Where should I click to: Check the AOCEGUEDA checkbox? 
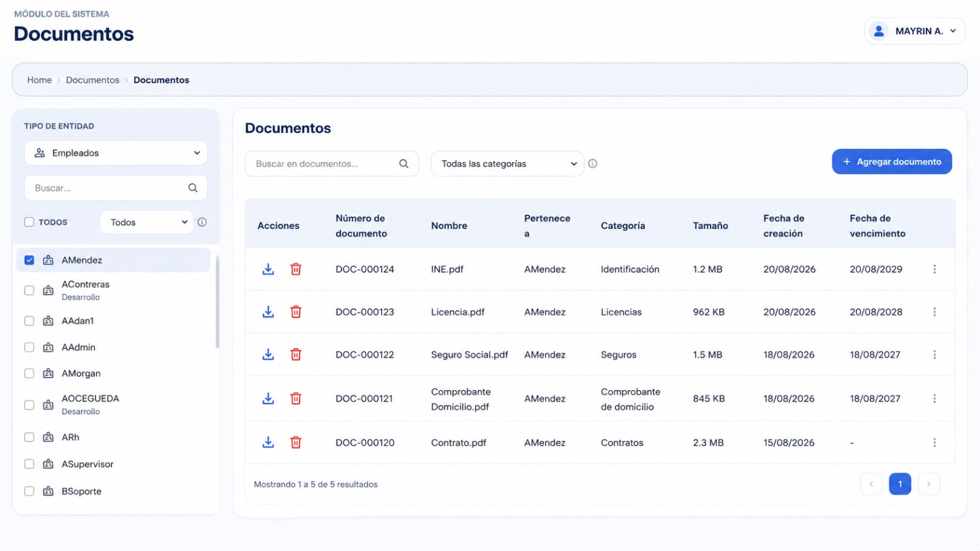click(x=29, y=405)
